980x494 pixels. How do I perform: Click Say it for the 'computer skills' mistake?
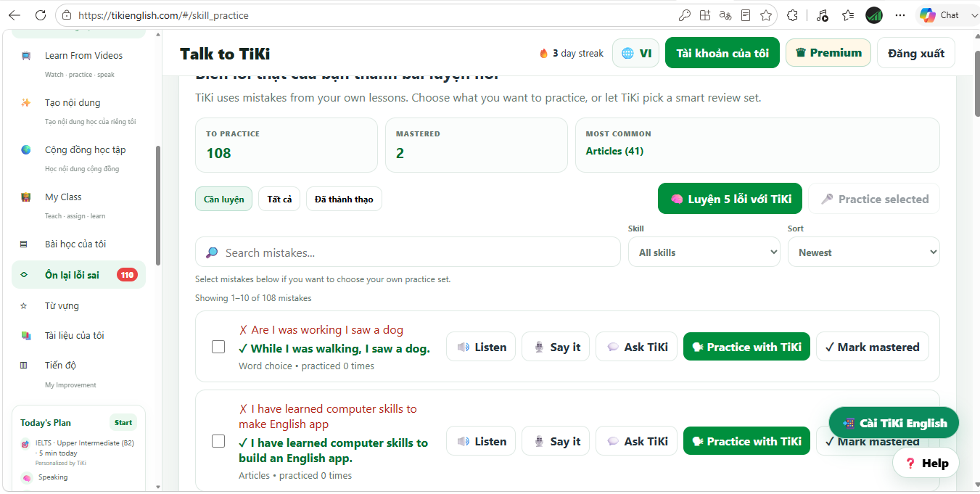click(x=556, y=441)
